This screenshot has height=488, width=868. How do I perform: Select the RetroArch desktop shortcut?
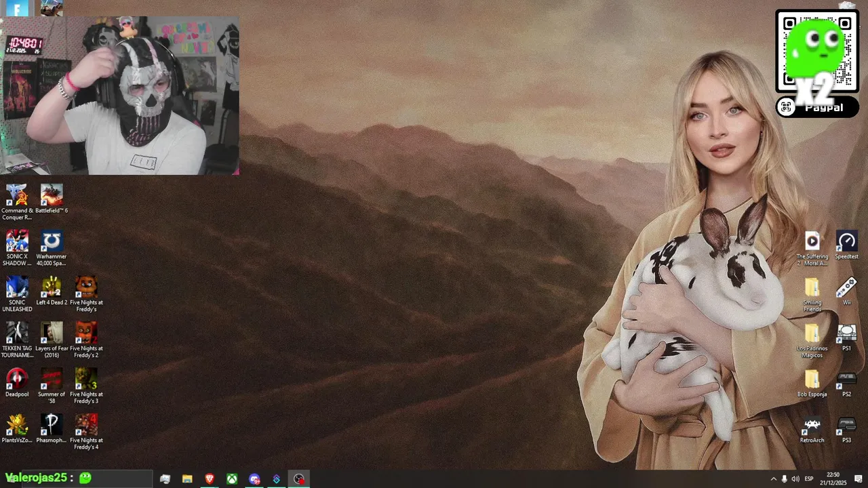[812, 429]
